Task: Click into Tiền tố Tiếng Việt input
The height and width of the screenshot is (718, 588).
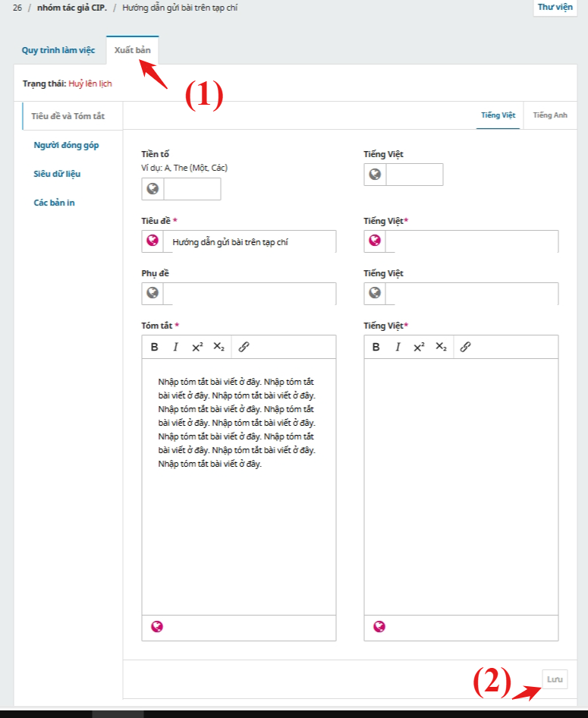Action: 414,174
